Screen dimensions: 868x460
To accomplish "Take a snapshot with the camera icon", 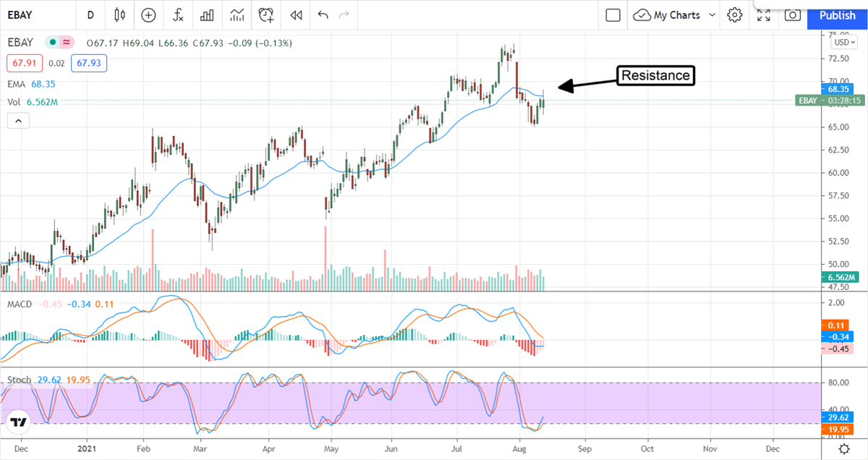I will (793, 14).
